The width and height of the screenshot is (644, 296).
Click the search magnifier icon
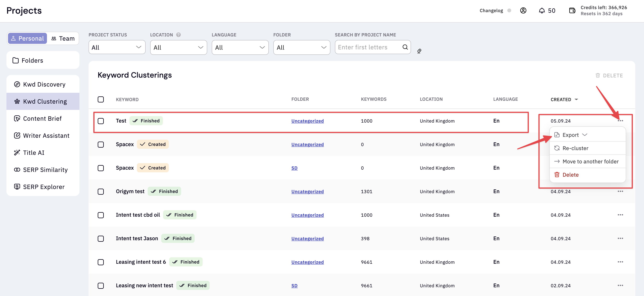pyautogui.click(x=405, y=47)
